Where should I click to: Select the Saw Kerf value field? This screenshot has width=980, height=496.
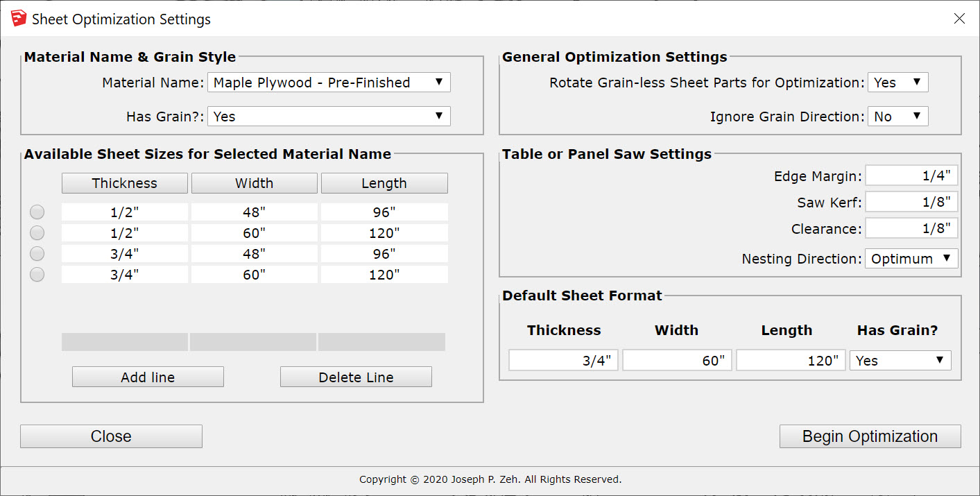tap(911, 202)
